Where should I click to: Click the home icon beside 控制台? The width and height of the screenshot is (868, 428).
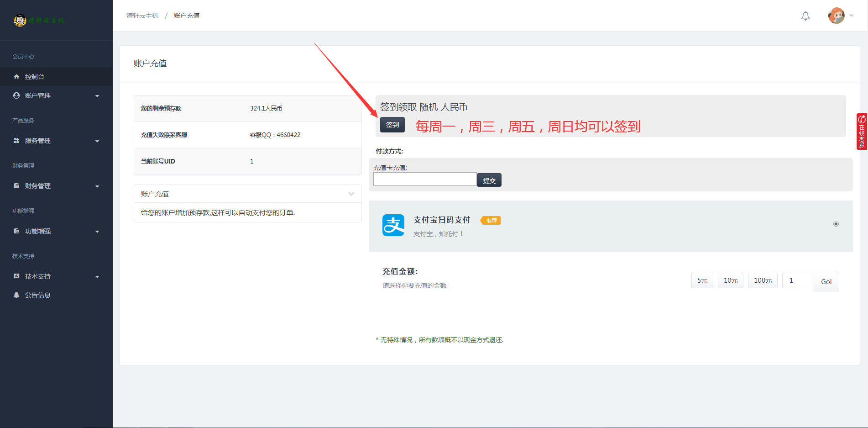[17, 77]
